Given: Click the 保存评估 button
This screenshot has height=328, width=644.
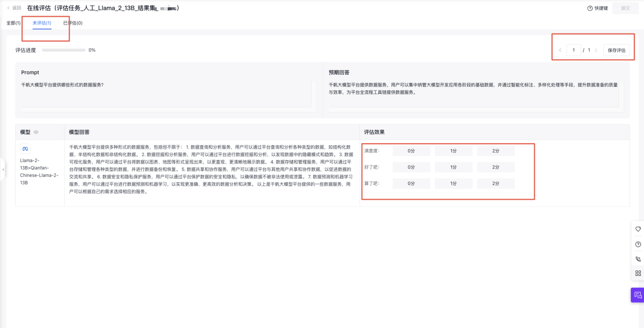Looking at the screenshot, I should click(x=616, y=50).
